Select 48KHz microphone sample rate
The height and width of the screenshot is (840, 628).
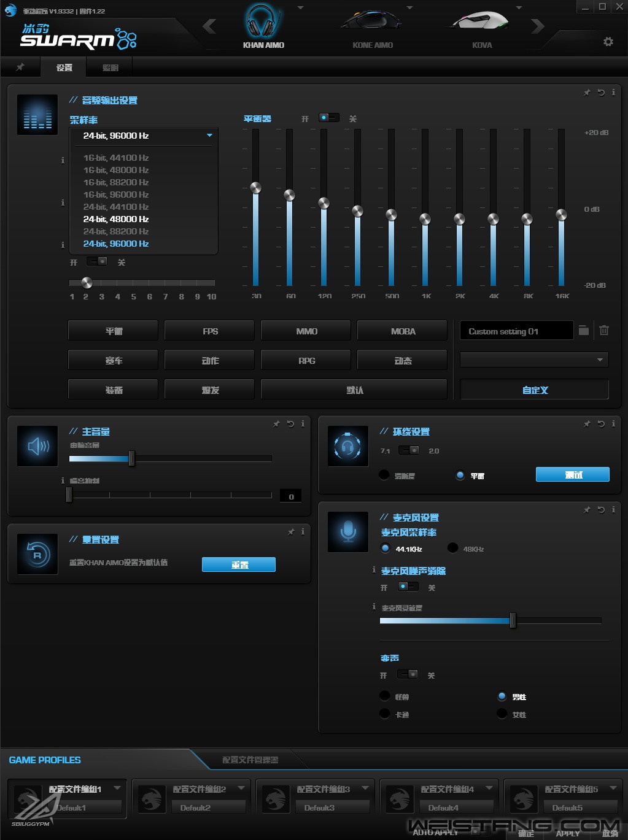(x=453, y=548)
